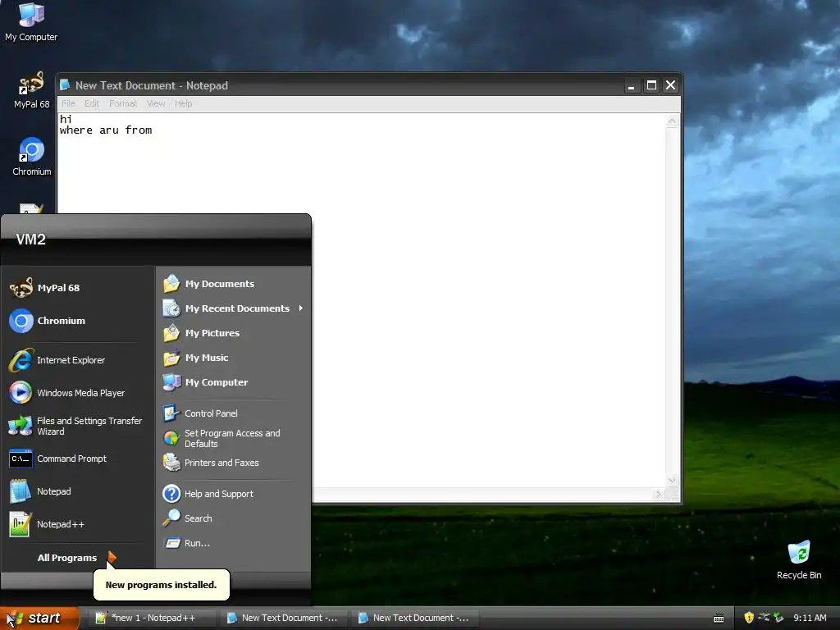Click the VM2 user name header

(x=30, y=240)
